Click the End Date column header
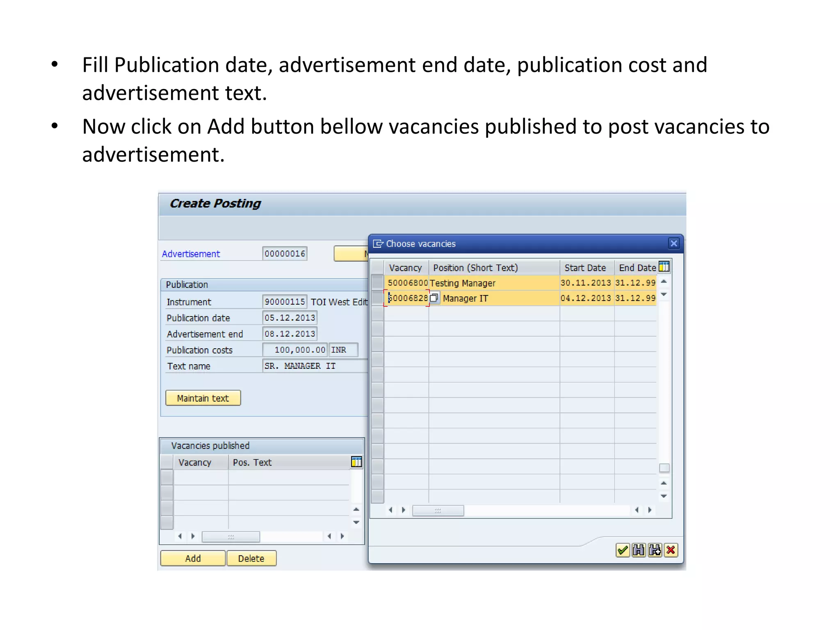This screenshot has height=630, width=840. pos(637,268)
